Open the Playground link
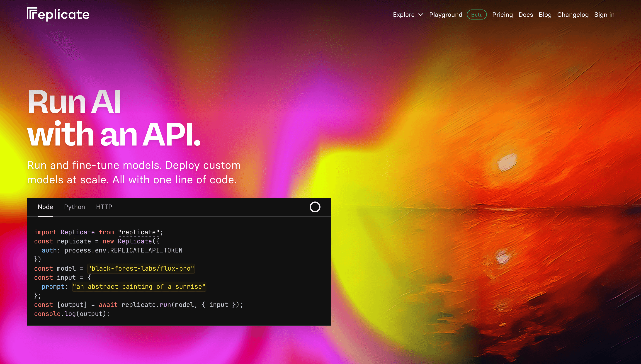This screenshot has height=364, width=641. [x=445, y=15]
